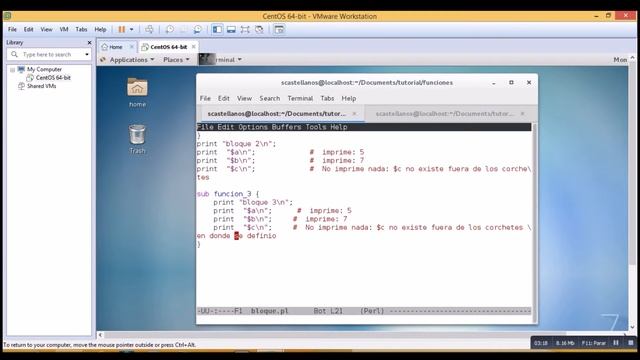The height and width of the screenshot is (360, 640).
Task: Open VMware View menu
Action: 46,29
